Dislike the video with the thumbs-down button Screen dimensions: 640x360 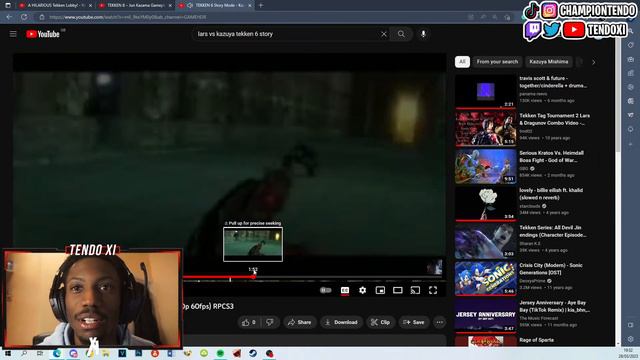269,322
